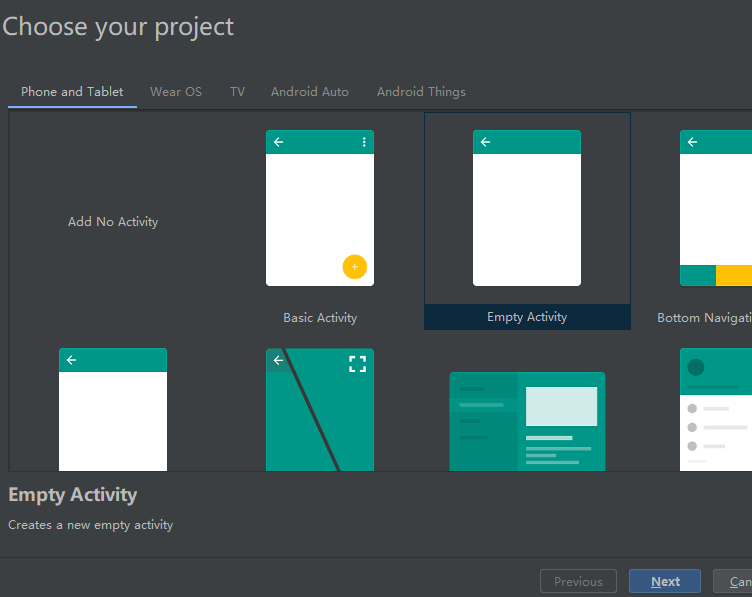Select the TV tab

[237, 92]
